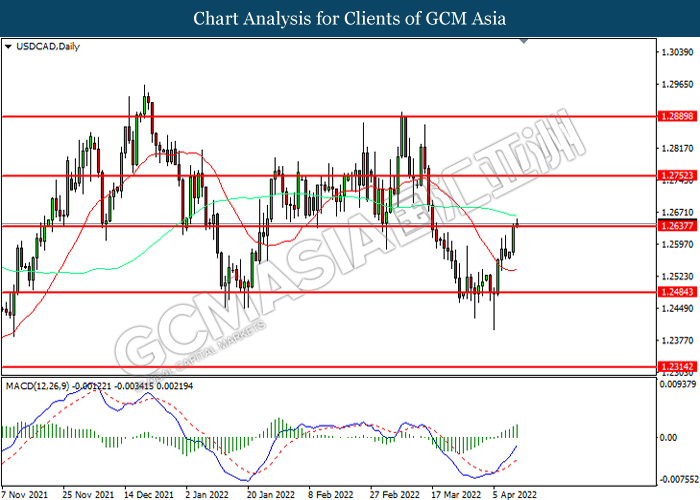Click the 5 Apr 2022 date label
700x500 pixels.
(x=514, y=495)
